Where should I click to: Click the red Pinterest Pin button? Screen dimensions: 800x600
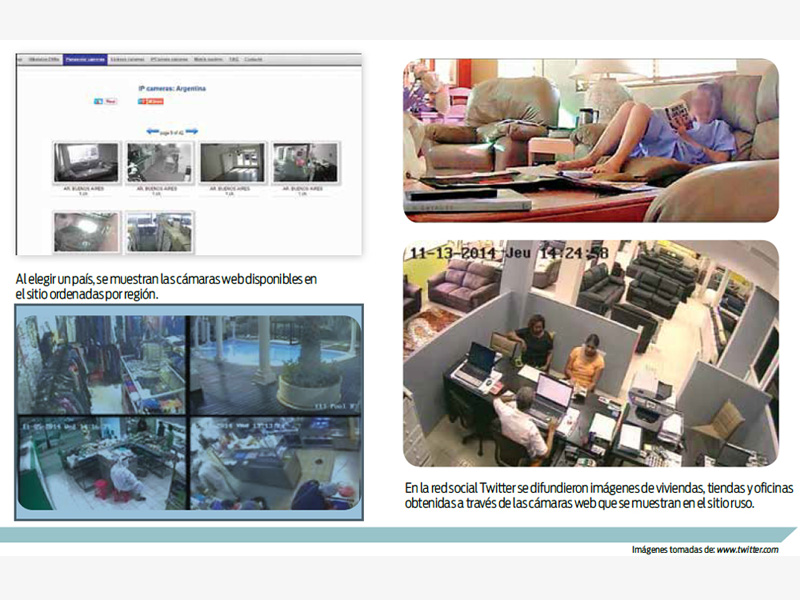point(110,101)
